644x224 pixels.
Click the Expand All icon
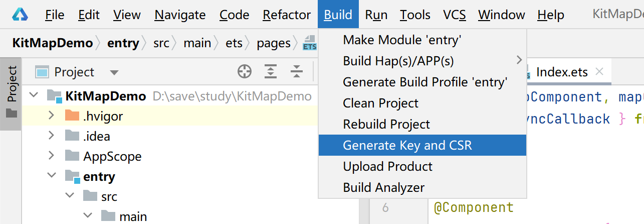(271, 72)
